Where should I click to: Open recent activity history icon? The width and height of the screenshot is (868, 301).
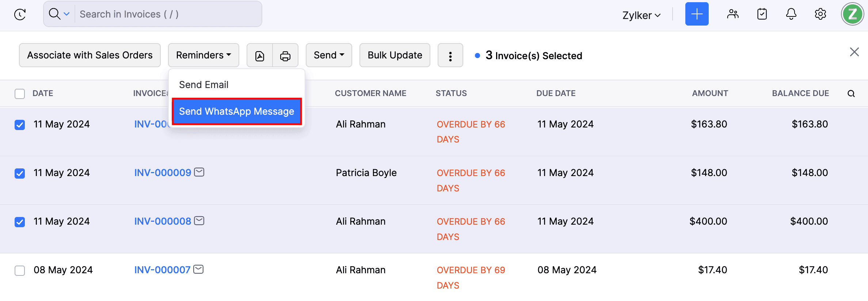20,15
